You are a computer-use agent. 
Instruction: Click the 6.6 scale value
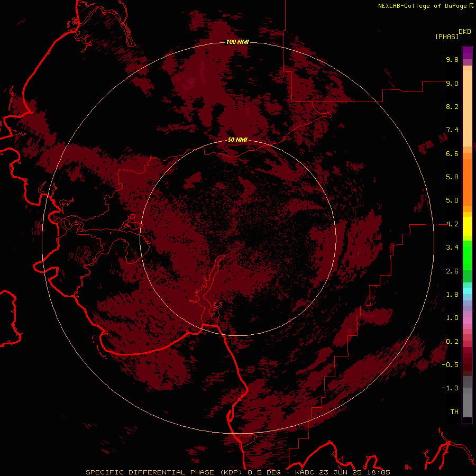(452, 154)
